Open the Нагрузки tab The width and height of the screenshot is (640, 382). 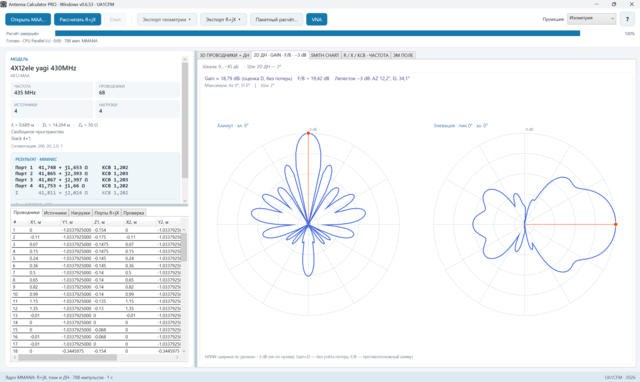point(80,213)
